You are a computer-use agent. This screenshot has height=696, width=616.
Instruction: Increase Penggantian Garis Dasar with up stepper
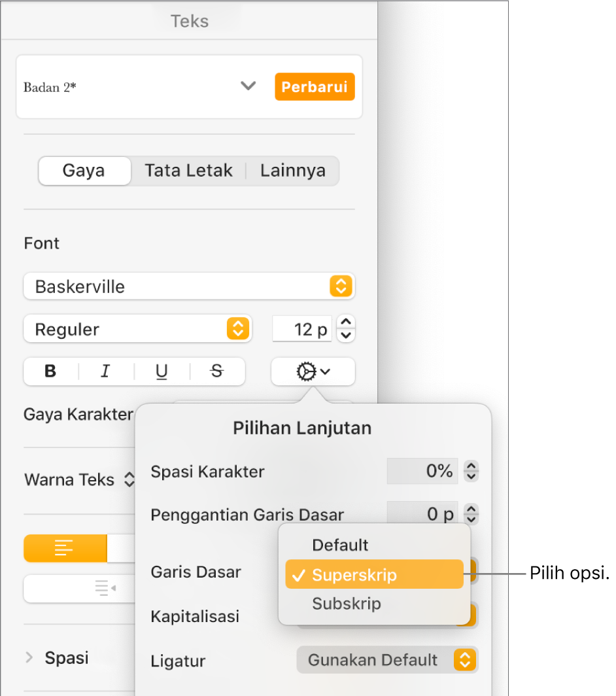tap(471, 509)
